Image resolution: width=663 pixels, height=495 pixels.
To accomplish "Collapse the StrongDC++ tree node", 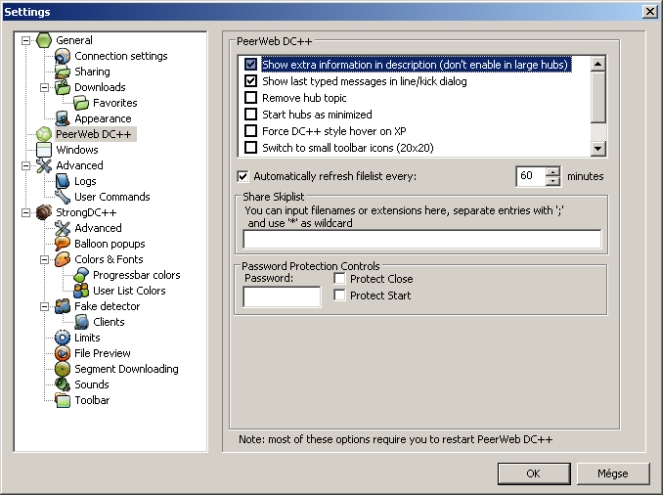I will pos(25,213).
